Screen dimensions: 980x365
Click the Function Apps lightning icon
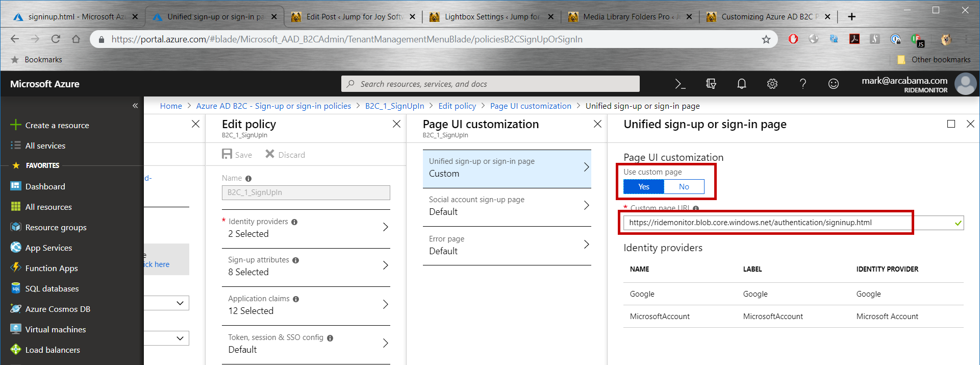tap(16, 268)
